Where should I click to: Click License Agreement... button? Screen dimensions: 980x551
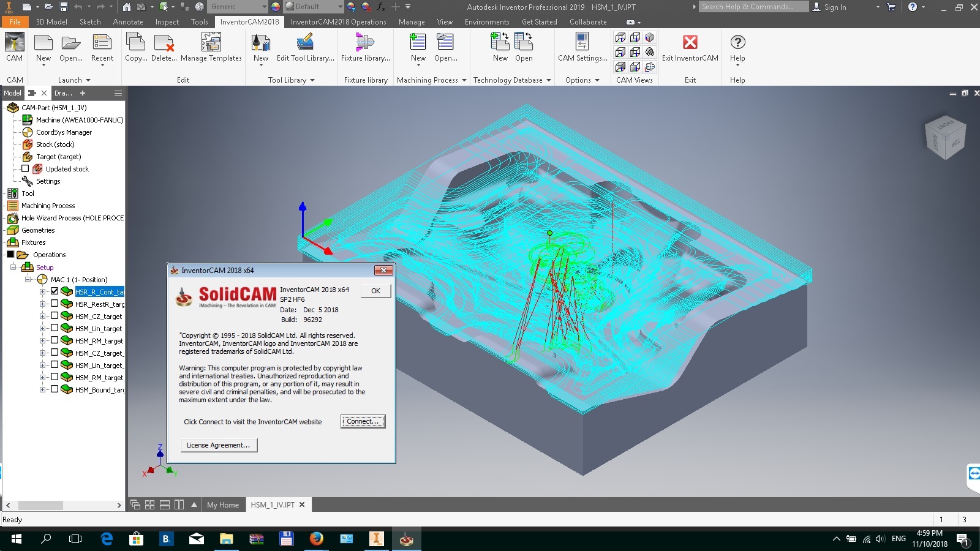click(x=218, y=445)
